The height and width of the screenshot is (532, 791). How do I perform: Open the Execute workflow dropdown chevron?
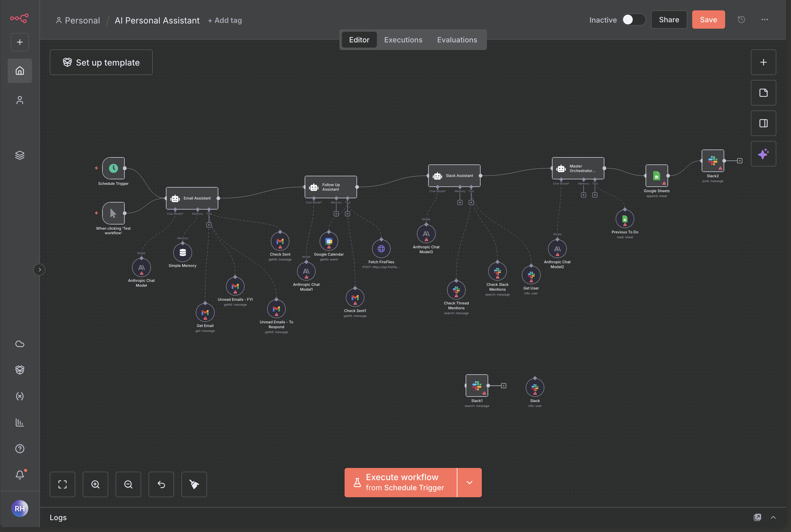[470, 482]
